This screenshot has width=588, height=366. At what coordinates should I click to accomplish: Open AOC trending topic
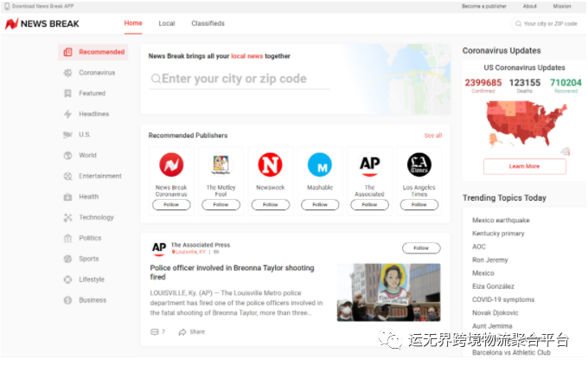click(x=479, y=247)
